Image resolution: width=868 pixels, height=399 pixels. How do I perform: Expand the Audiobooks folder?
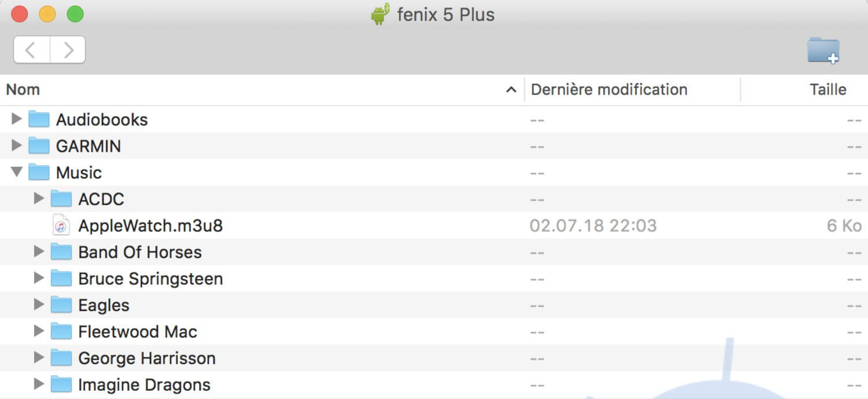17,119
